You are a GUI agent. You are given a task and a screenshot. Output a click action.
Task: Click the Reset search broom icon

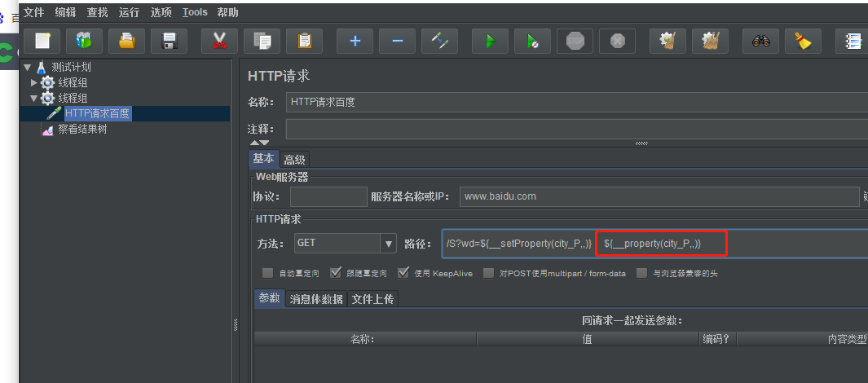804,41
